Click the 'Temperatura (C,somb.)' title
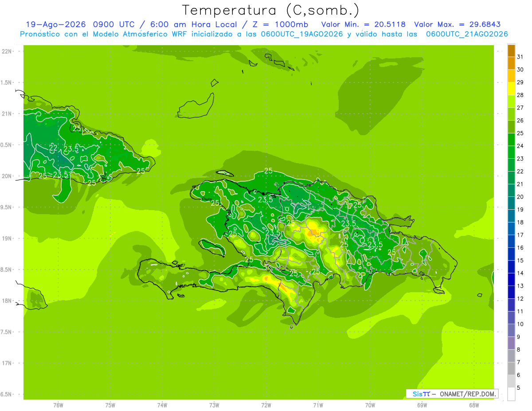The height and width of the screenshot is (411, 532). coord(270,10)
